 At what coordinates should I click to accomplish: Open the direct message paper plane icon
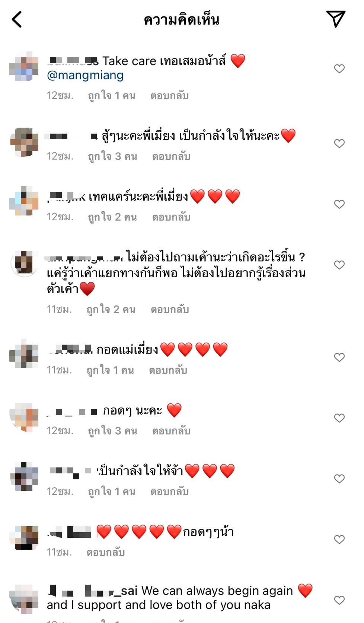pyautogui.click(x=336, y=19)
